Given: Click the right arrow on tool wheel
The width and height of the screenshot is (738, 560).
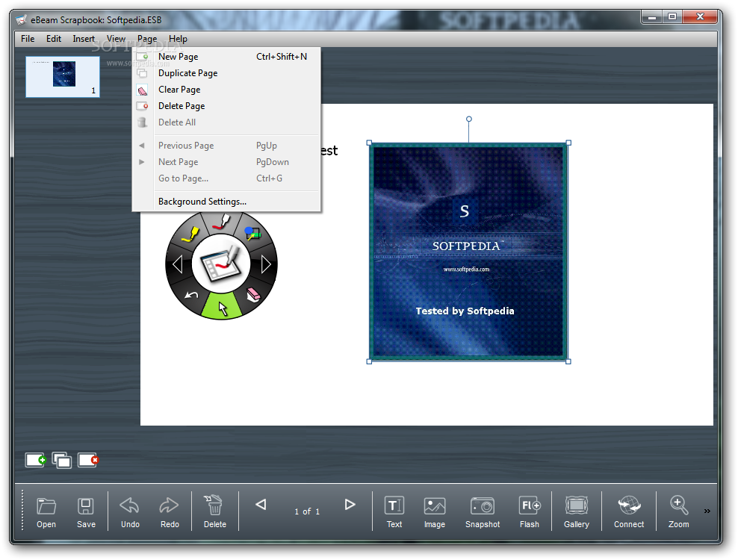Looking at the screenshot, I should pyautogui.click(x=266, y=264).
